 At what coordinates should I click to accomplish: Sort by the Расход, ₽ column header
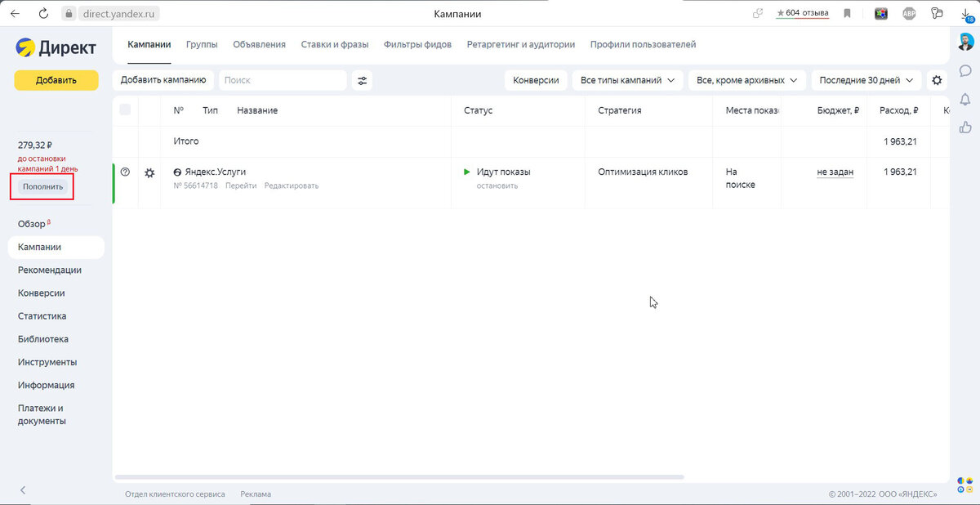tap(898, 110)
